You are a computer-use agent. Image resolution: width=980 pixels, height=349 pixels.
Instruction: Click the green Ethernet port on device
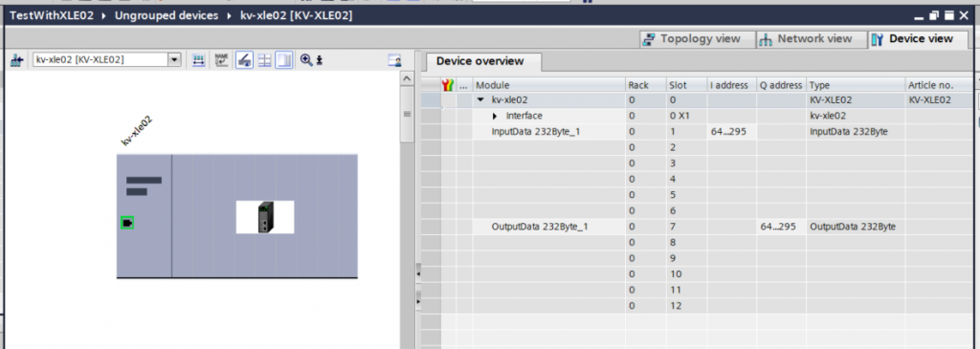tap(127, 223)
